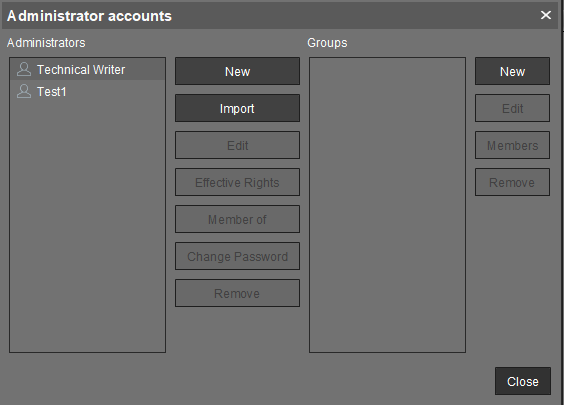Click empty area in Administrators list

[x=87, y=227]
